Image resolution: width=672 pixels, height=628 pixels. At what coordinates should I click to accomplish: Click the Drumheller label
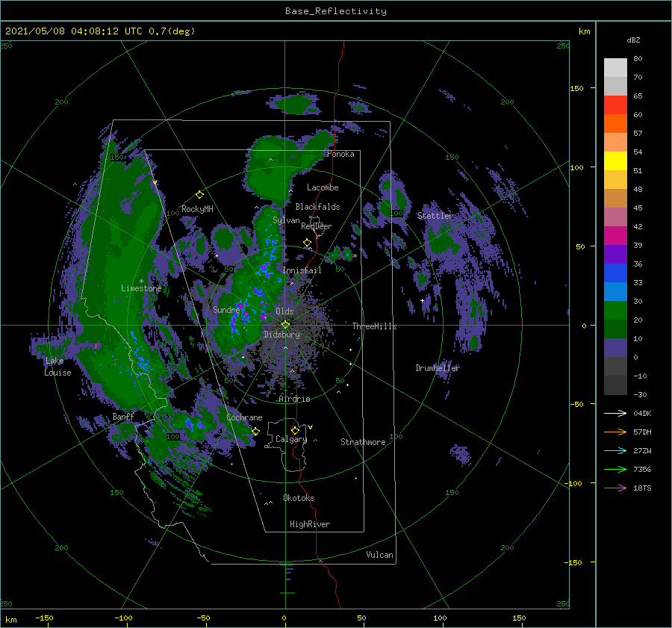(437, 368)
